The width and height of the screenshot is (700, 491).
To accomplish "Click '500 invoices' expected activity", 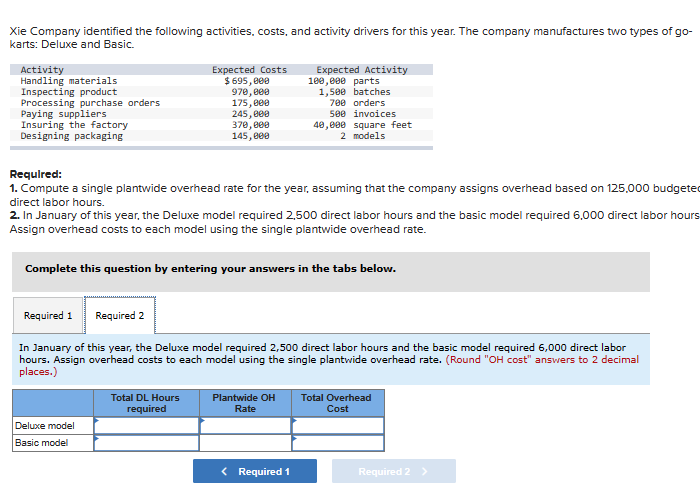I will 362,114.
